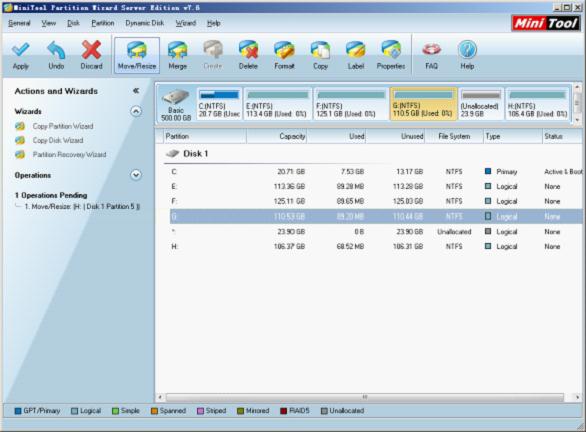Select Unallocated 23.9 GB block in disk map

(481, 104)
